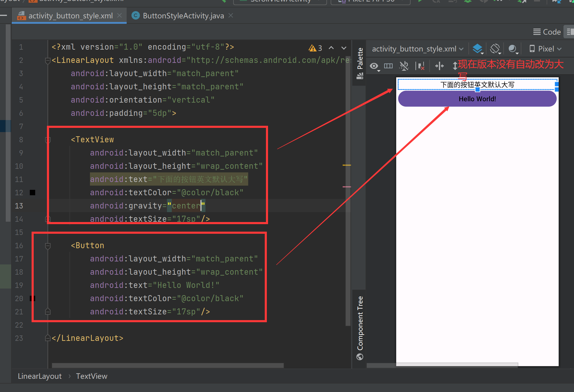Viewport: 574px width, 392px height.
Task: Go to next highlighted problem arrow
Action: click(x=344, y=48)
